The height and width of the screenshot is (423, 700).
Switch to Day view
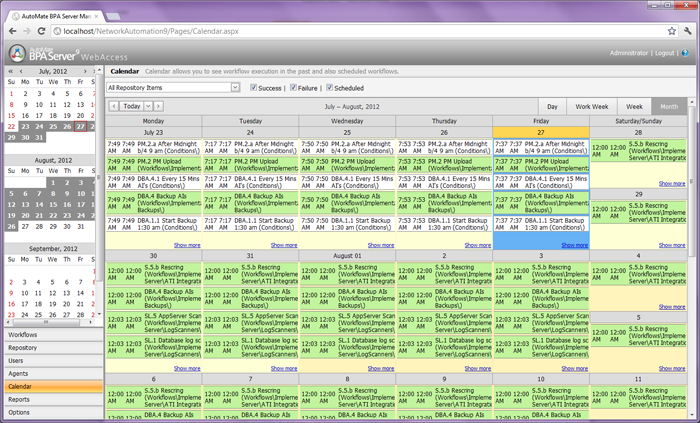tap(552, 107)
